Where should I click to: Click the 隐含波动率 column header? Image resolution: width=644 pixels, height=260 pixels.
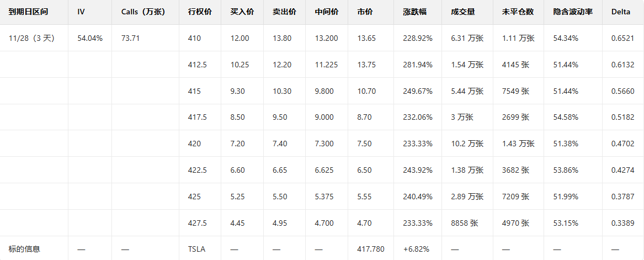573,12
